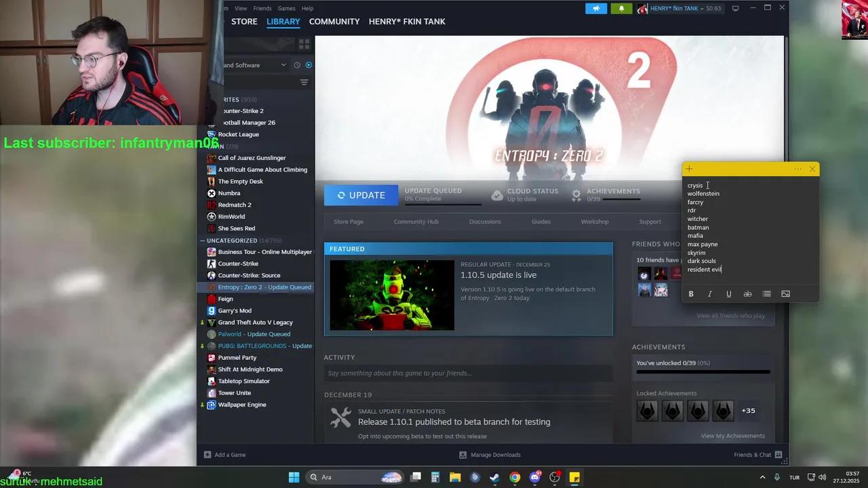Open the green notifications bell
Screen dimensions: 868x488
621,8
